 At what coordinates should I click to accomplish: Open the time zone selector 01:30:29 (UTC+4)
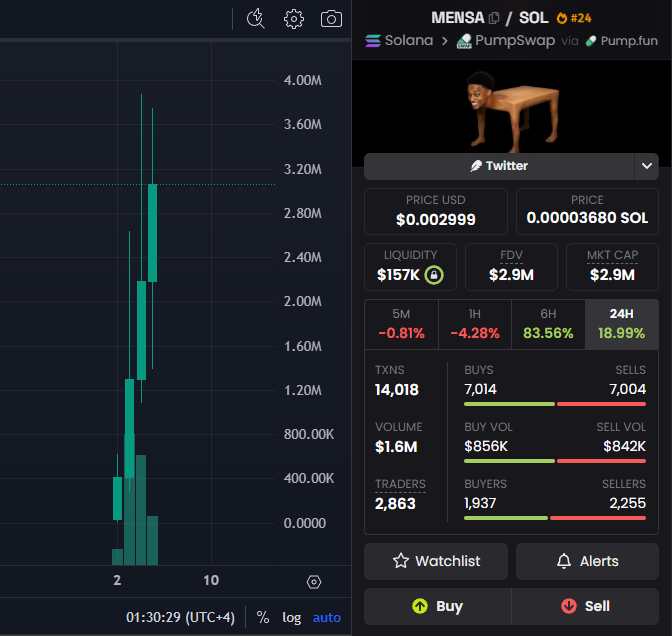[180, 617]
